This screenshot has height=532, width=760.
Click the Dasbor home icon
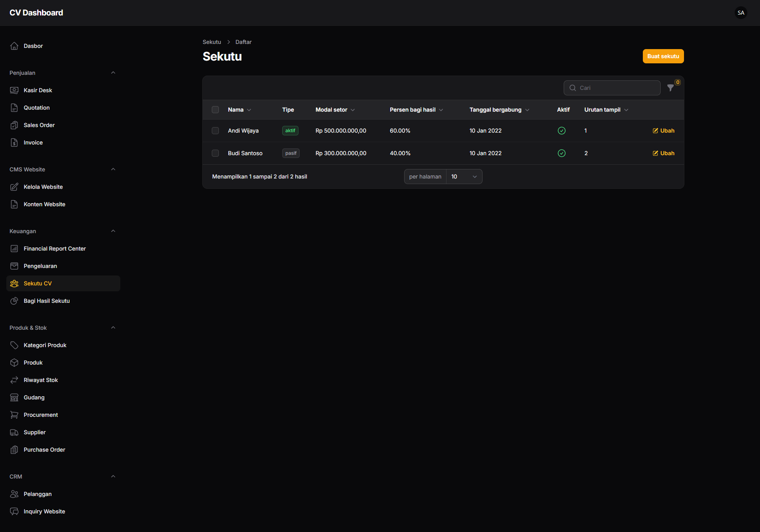pyautogui.click(x=14, y=46)
